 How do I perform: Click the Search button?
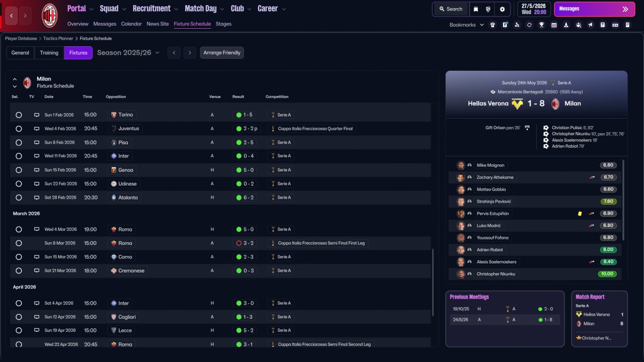450,9
